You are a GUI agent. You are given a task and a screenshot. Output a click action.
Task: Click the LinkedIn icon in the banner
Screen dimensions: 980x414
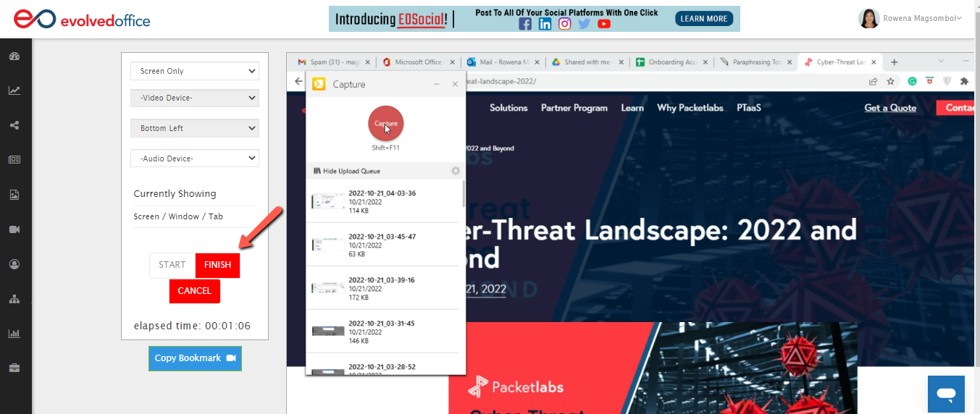tap(545, 24)
